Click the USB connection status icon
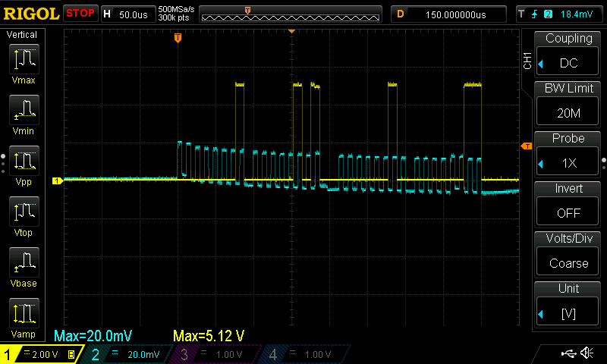The image size is (607, 364). [568, 353]
